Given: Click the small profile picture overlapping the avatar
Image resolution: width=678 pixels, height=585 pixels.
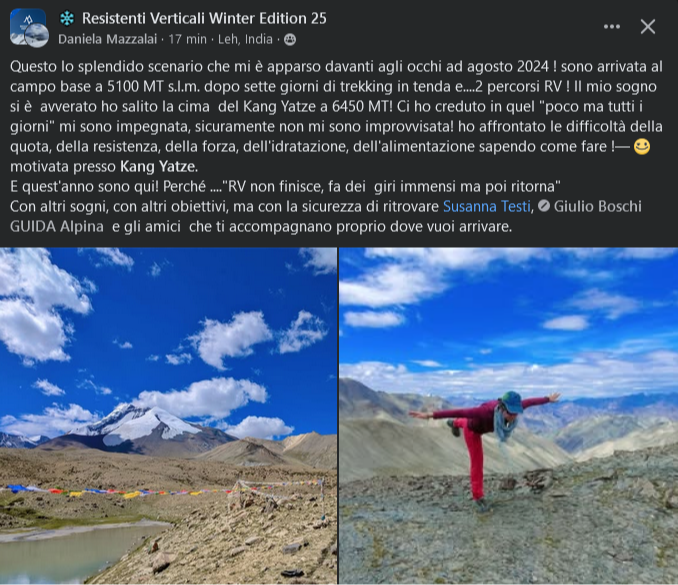Looking at the screenshot, I should (37, 35).
